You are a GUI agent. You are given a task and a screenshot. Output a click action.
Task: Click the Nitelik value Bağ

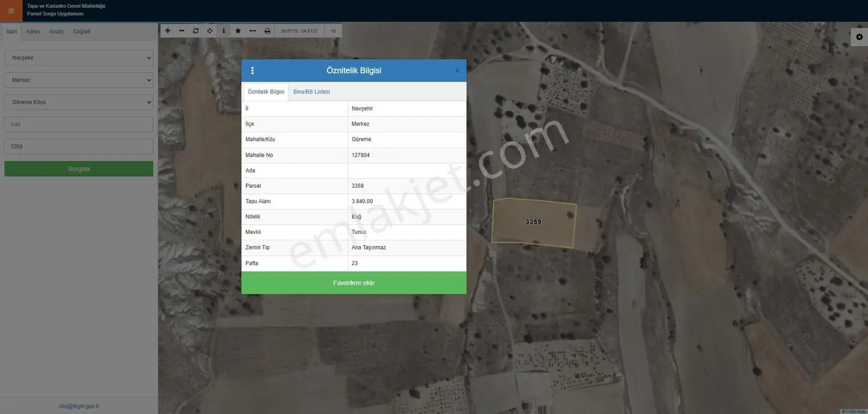(x=356, y=216)
